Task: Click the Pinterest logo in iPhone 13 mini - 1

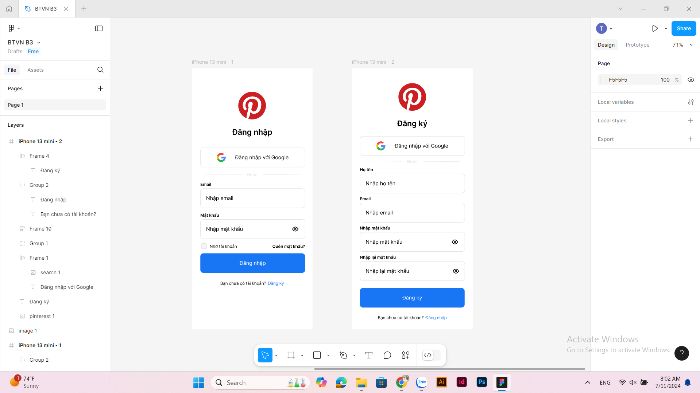Action: point(252,105)
